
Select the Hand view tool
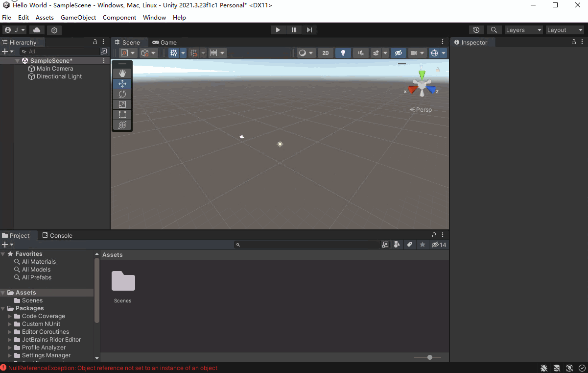122,74
